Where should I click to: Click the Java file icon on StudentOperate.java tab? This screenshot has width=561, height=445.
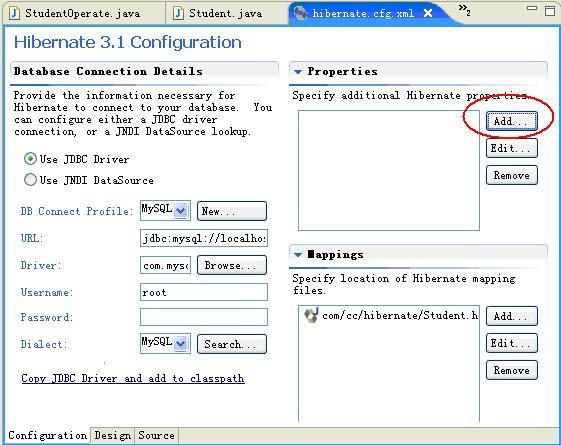pos(14,14)
